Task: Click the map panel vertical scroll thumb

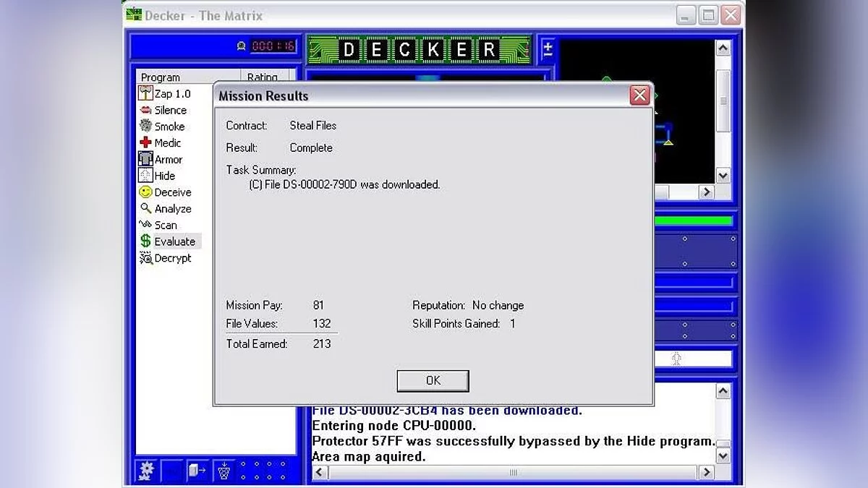Action: click(723, 101)
